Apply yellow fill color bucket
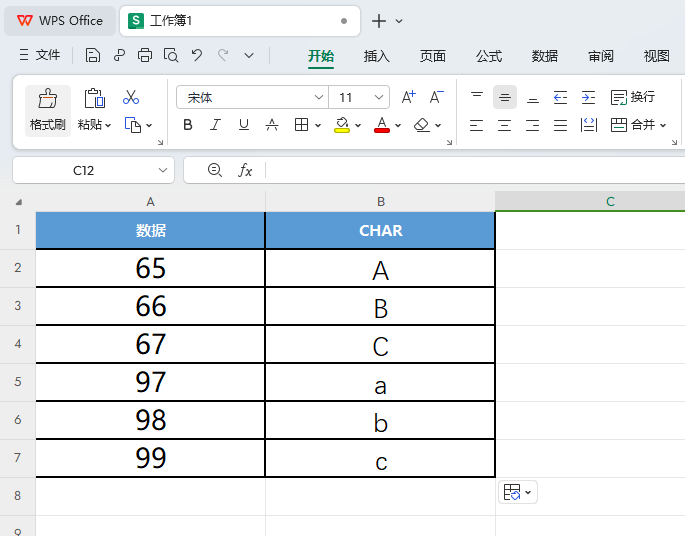The image size is (685, 536). [342, 125]
